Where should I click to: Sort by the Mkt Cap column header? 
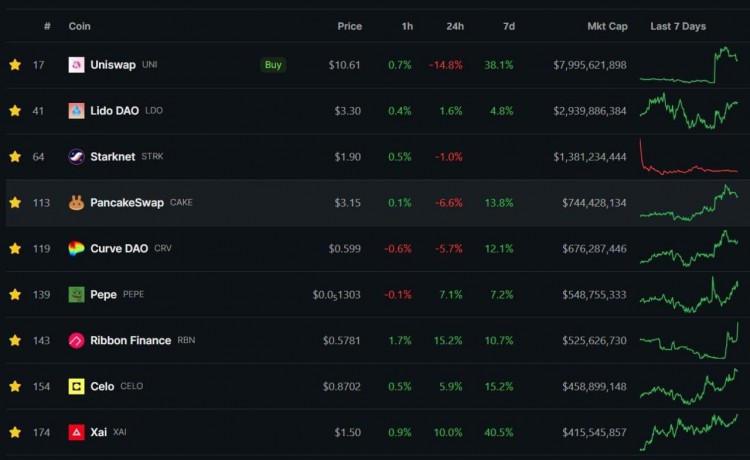coord(607,26)
